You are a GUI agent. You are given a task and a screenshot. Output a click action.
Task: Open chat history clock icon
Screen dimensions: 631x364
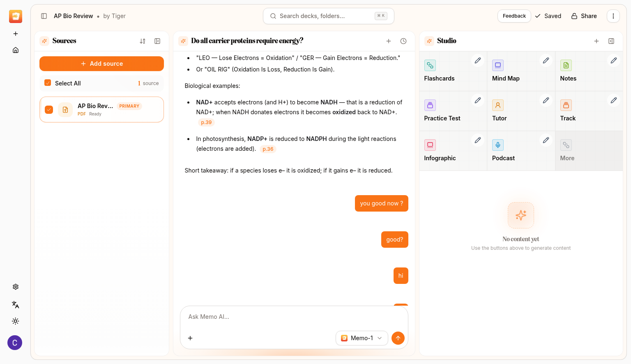403,41
